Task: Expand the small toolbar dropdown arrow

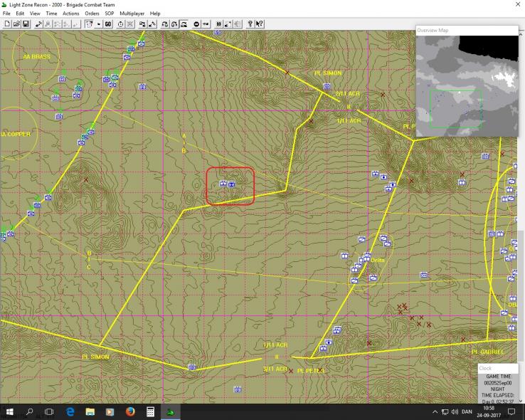Action: click(97, 23)
